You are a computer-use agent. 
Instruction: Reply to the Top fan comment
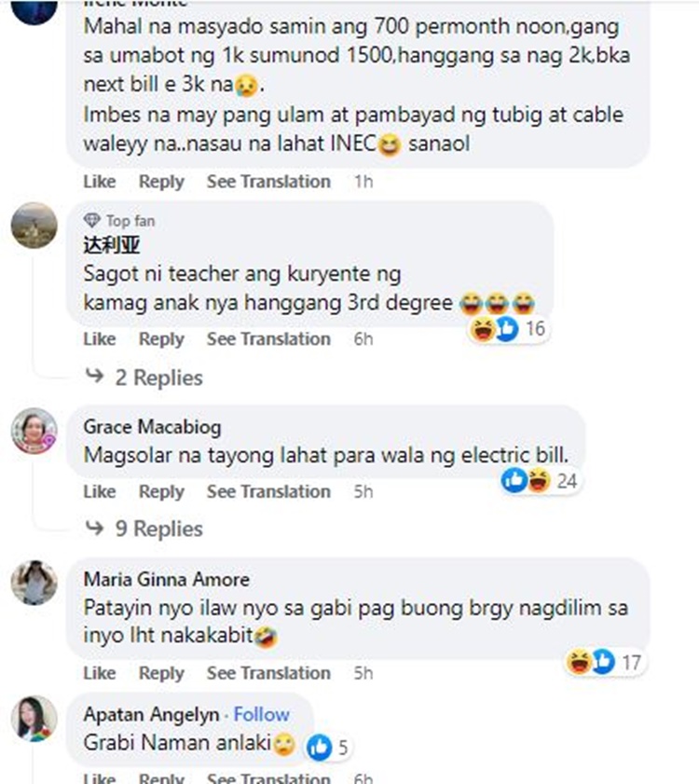[161, 339]
